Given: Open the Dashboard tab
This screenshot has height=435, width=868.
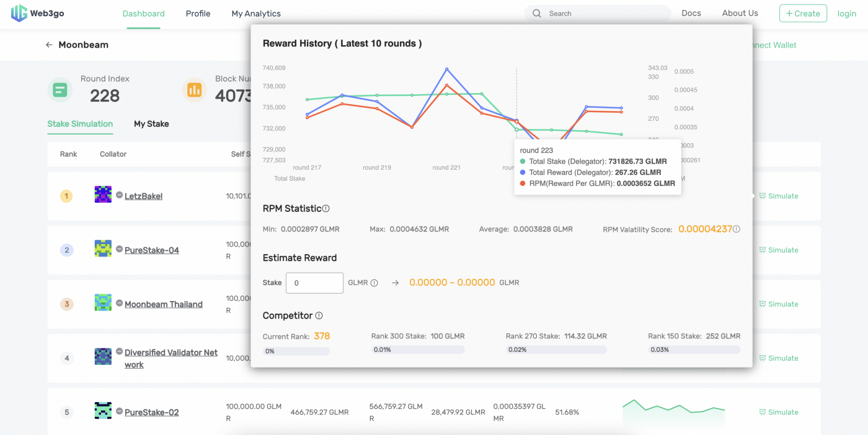Looking at the screenshot, I should click(144, 14).
